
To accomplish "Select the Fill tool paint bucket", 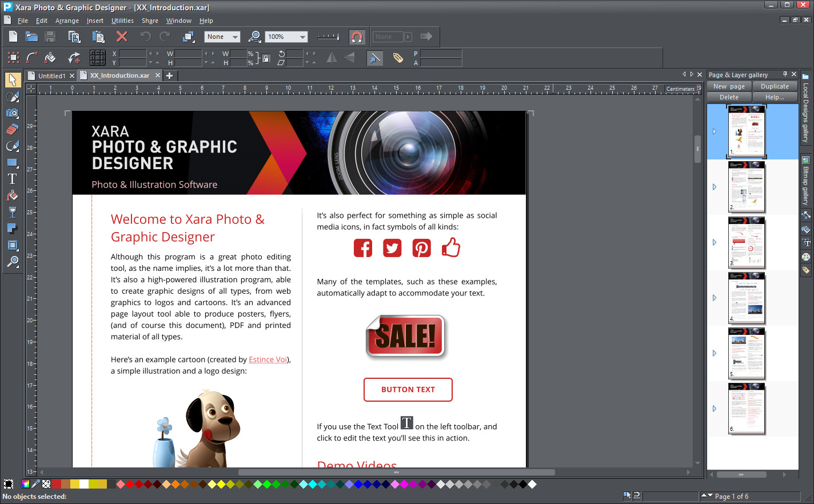I will click(12, 196).
